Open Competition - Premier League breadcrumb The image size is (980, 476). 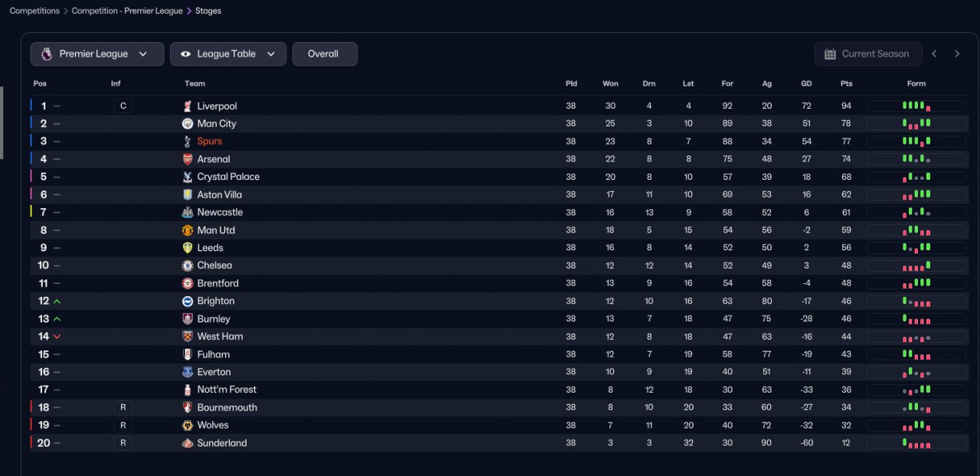tap(127, 11)
